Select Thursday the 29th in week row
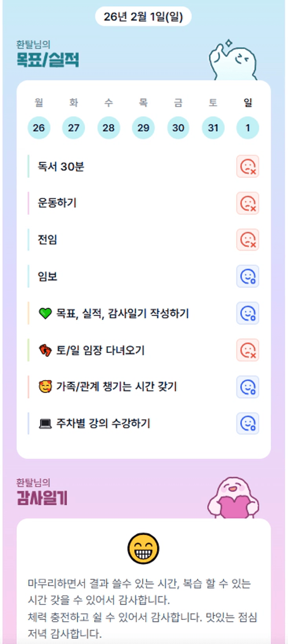The image size is (288, 644). (143, 128)
